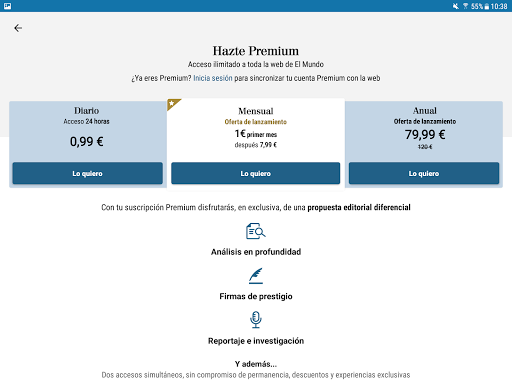Image resolution: width=512 pixels, height=384 pixels.
Task: Go back using the arrow icon
Action: coord(18,28)
